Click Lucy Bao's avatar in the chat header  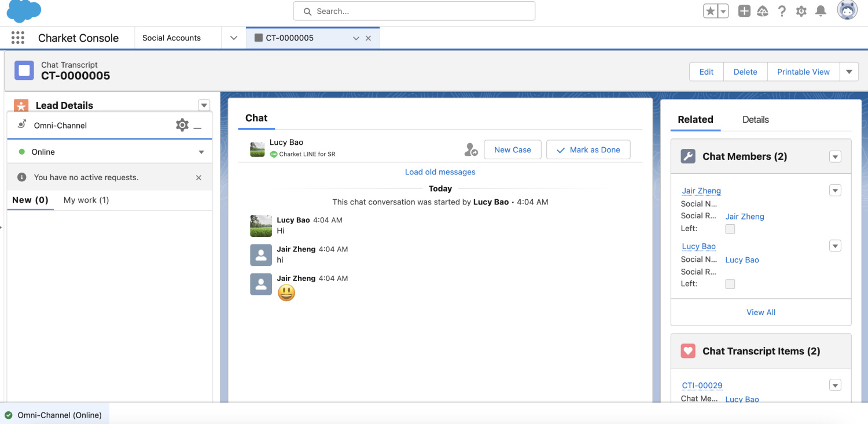(x=258, y=149)
